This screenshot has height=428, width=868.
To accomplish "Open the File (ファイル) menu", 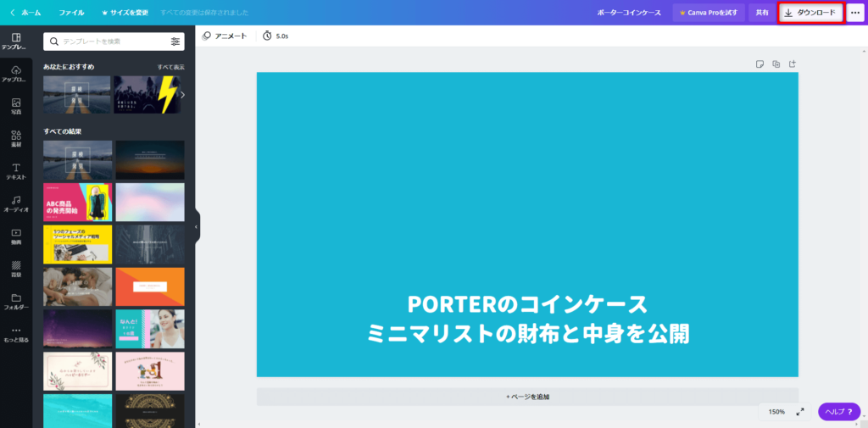I will (x=71, y=13).
